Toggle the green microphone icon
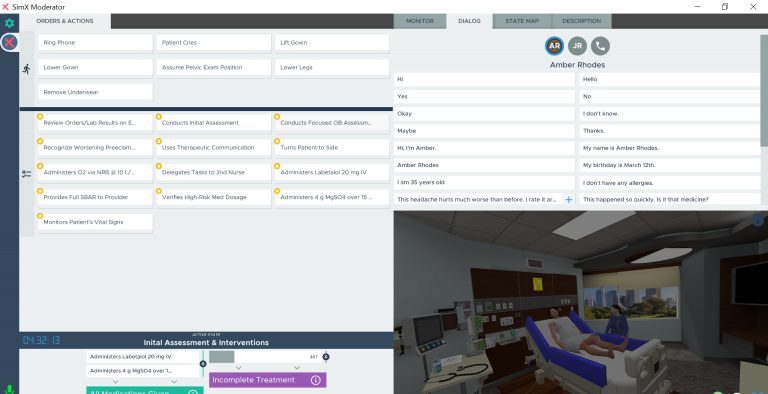The image size is (768, 394). coord(9,390)
